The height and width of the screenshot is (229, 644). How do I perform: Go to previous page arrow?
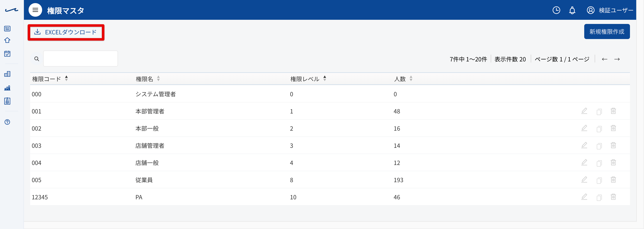tap(604, 59)
